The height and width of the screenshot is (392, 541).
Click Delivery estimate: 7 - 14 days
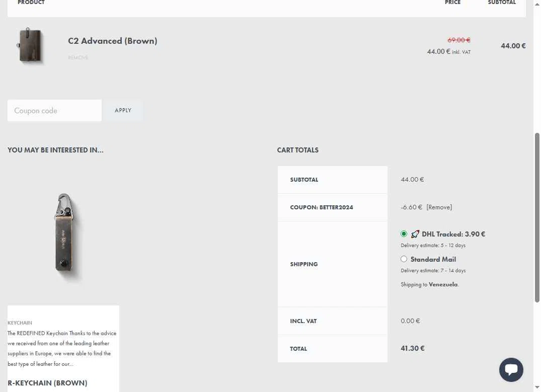[x=433, y=271]
